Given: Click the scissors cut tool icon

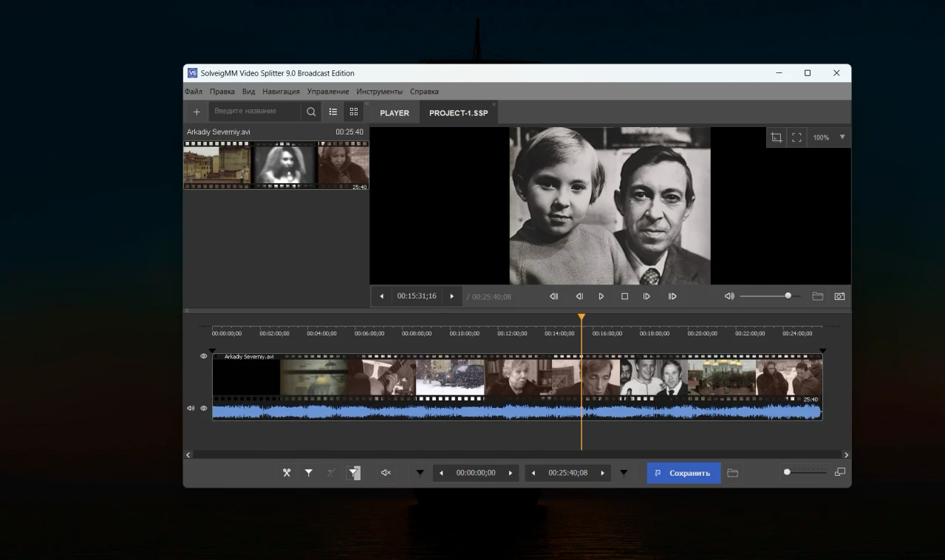Looking at the screenshot, I should pos(287,473).
